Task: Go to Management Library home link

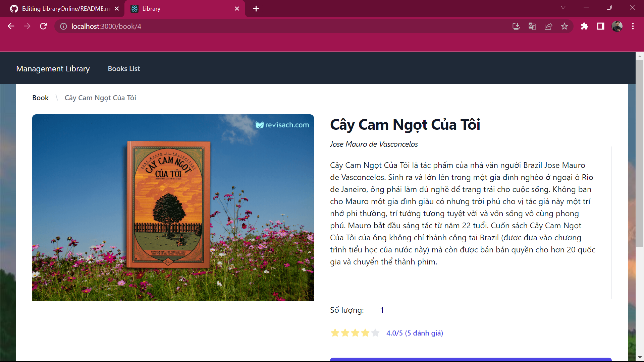Action: click(x=53, y=69)
